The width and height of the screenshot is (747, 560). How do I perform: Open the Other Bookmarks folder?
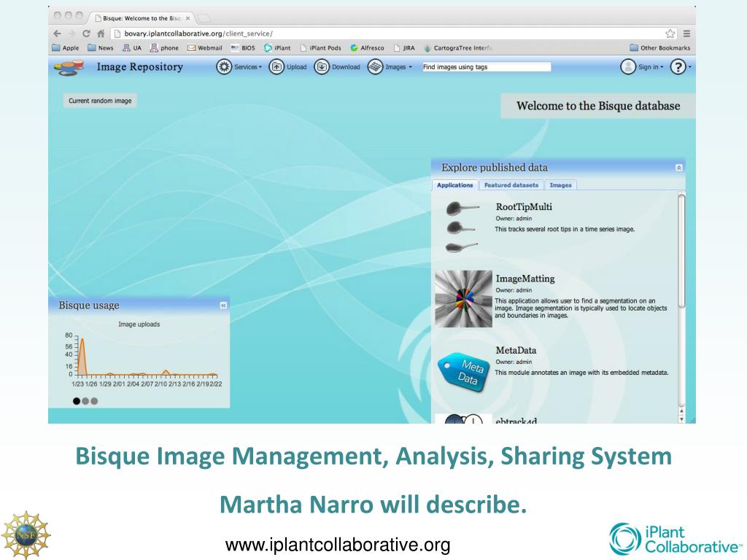(659, 47)
